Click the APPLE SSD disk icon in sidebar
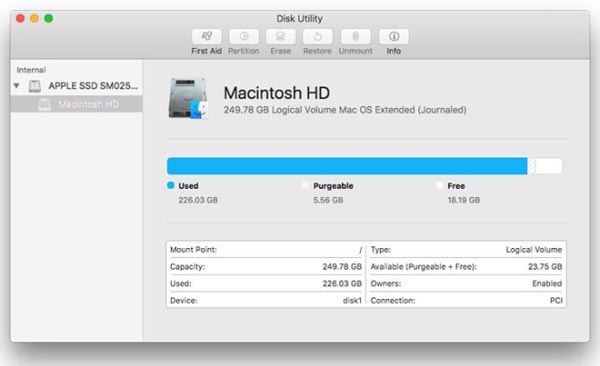Image resolution: width=600 pixels, height=366 pixels. pyautogui.click(x=35, y=86)
